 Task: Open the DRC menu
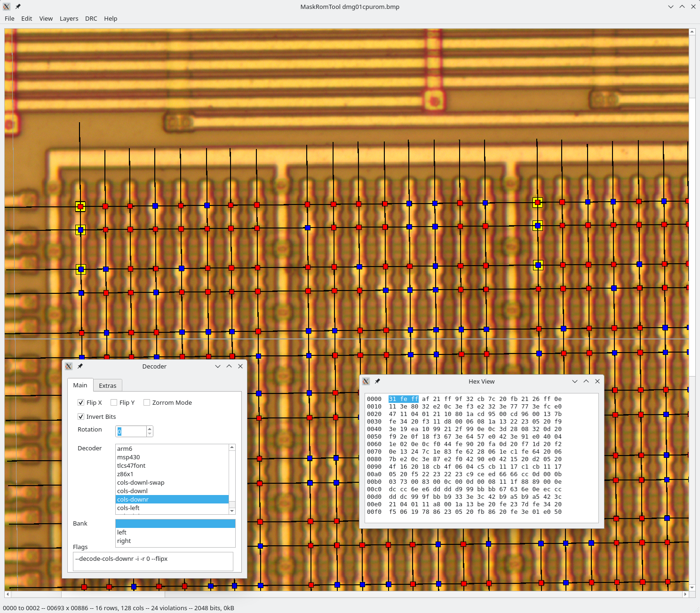click(91, 19)
